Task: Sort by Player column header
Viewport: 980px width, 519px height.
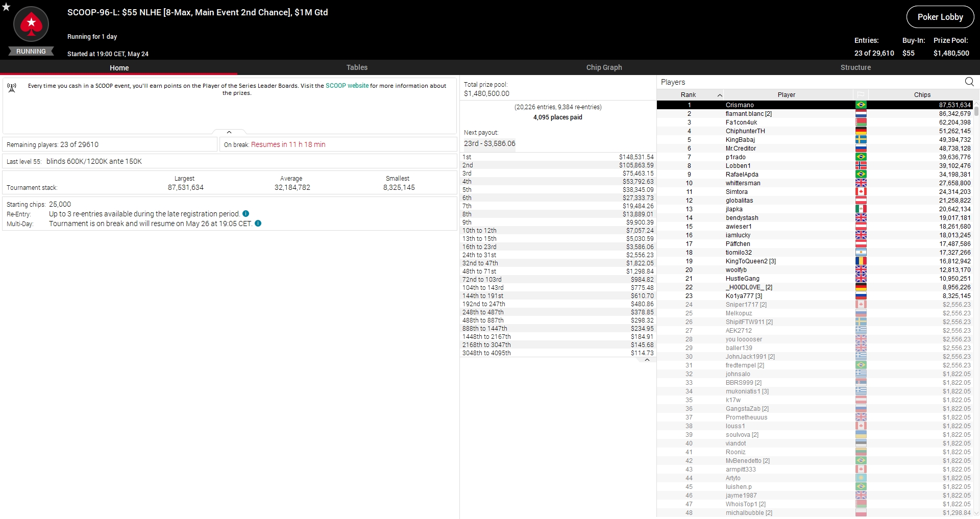Action: 787,95
